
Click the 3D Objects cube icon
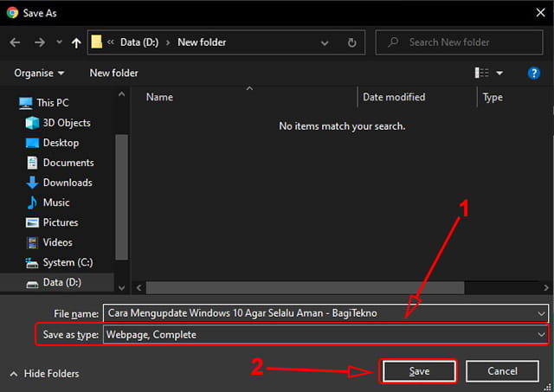pyautogui.click(x=32, y=123)
